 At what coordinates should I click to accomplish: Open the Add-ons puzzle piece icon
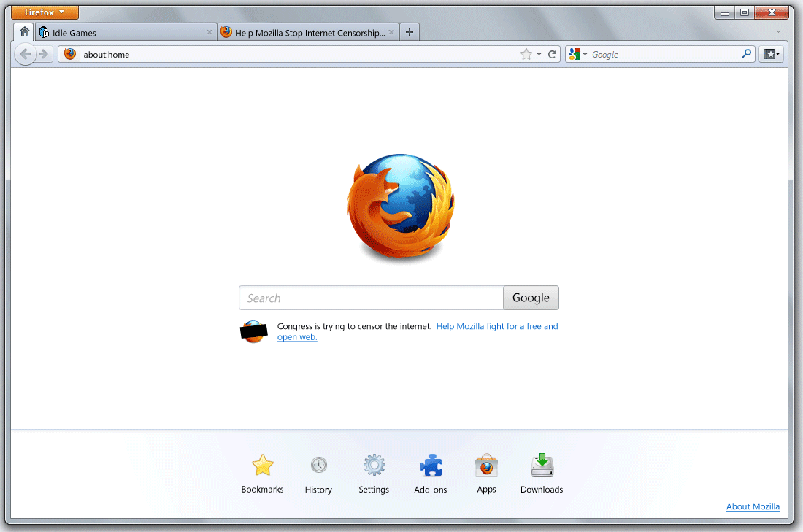pyautogui.click(x=430, y=466)
